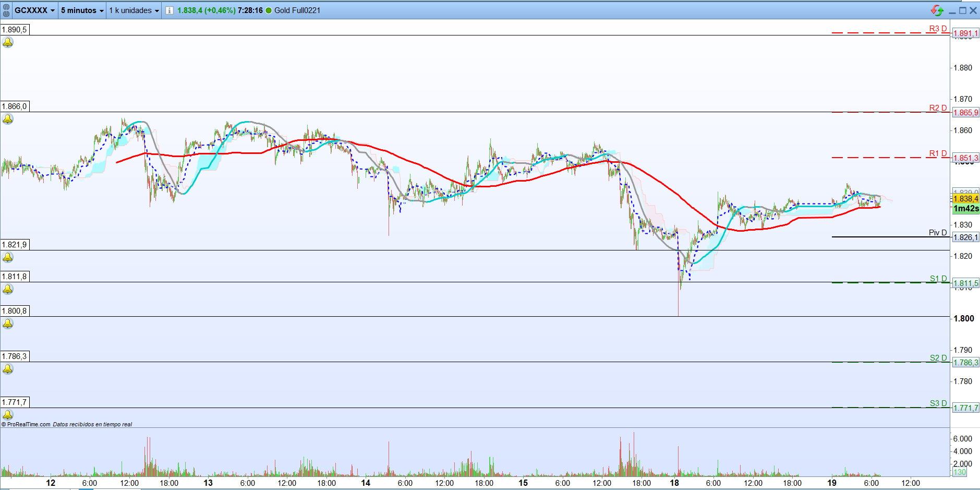The image size is (980, 490).
Task: Click the 1m42s candle countdown tag
Action: pos(966,209)
